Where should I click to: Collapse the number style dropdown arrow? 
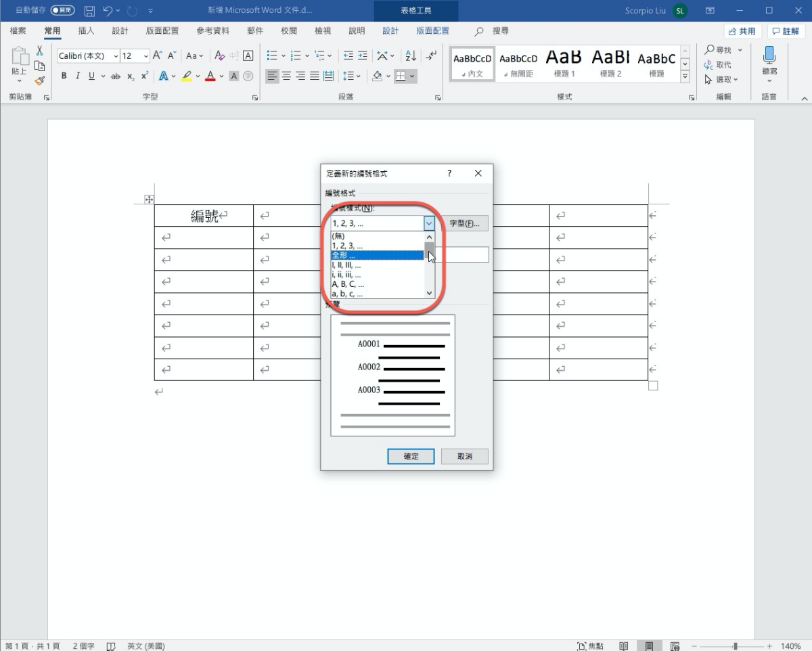coord(428,223)
